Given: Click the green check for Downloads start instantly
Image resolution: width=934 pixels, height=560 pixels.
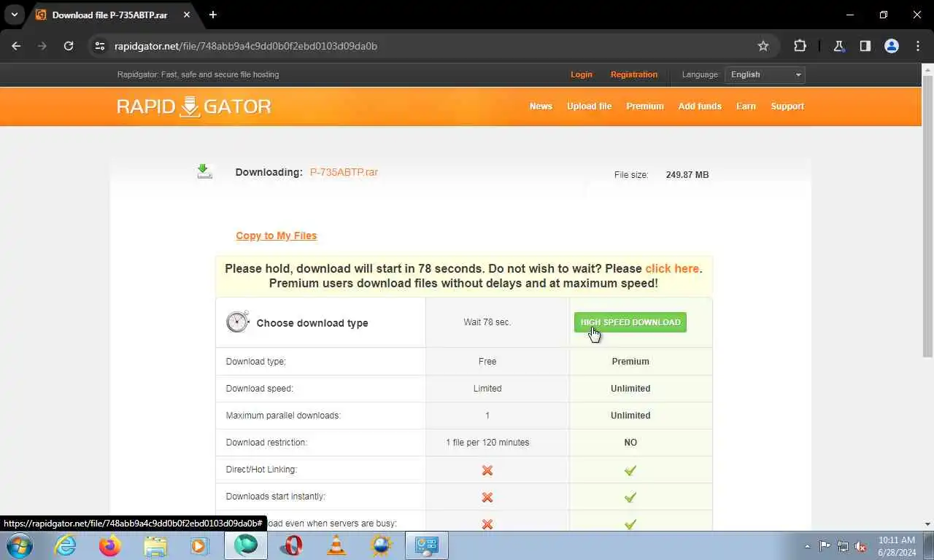Looking at the screenshot, I should coord(630,497).
